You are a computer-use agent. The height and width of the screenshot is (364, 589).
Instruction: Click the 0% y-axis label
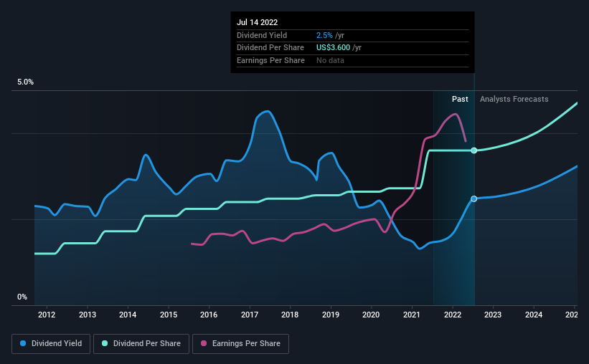pyautogui.click(x=22, y=297)
